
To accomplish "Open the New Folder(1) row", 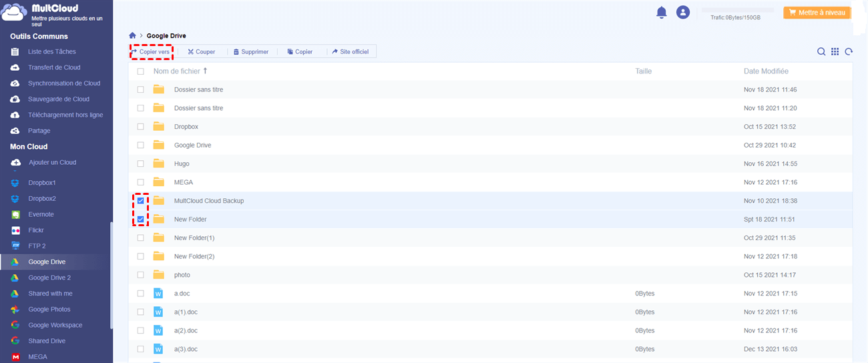I will [490, 238].
